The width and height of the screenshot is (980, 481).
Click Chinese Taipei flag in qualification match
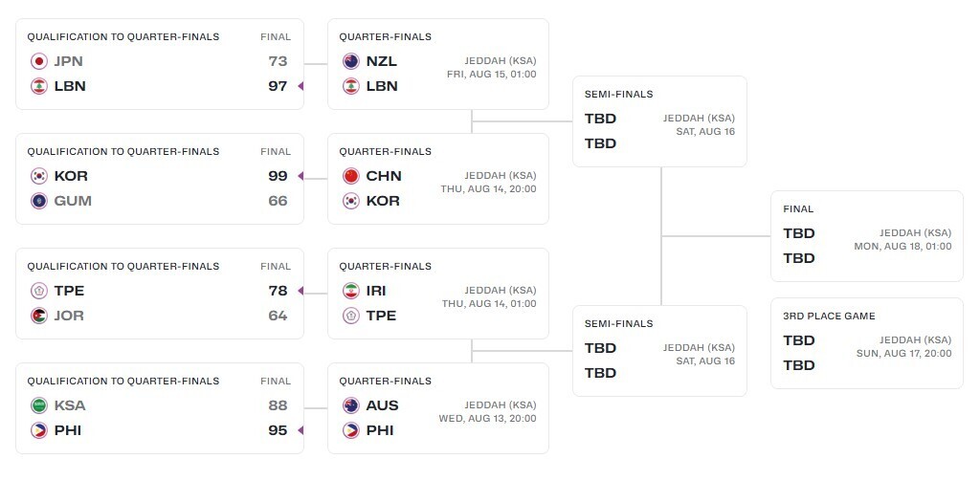tap(39, 291)
